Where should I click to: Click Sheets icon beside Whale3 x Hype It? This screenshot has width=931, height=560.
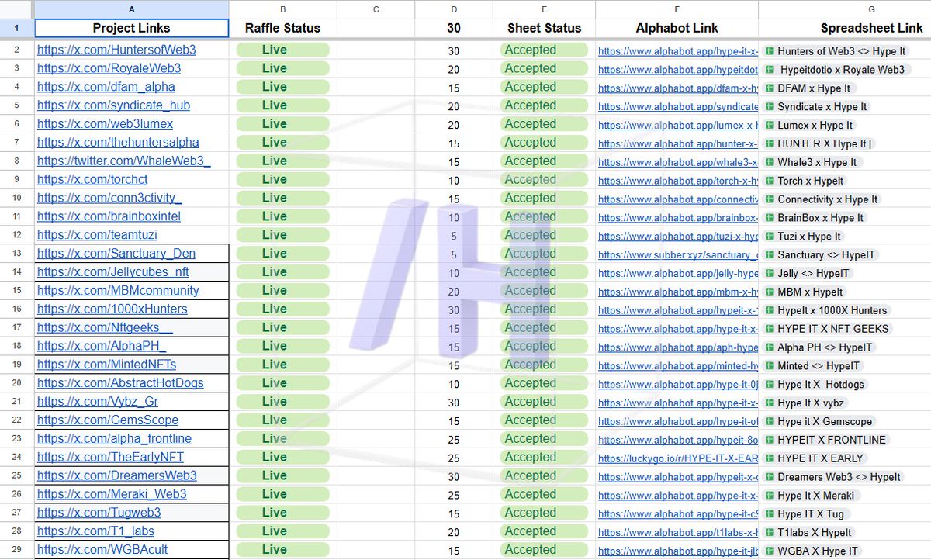click(x=769, y=162)
